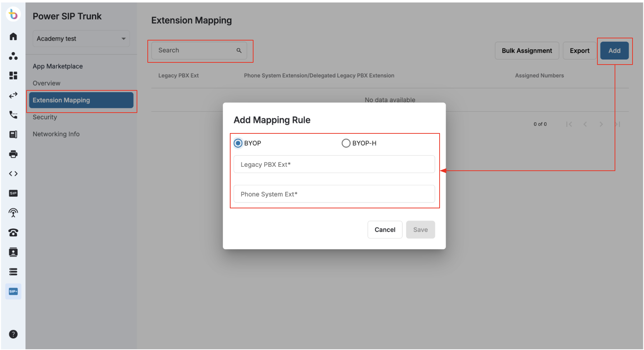Open Overview menu item
Image resolution: width=644 pixels, height=350 pixels.
pos(47,83)
